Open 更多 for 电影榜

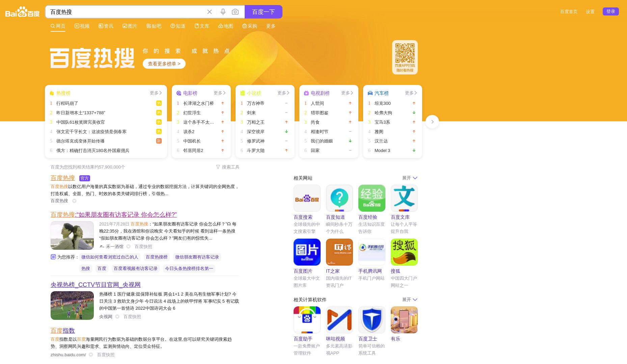point(220,93)
